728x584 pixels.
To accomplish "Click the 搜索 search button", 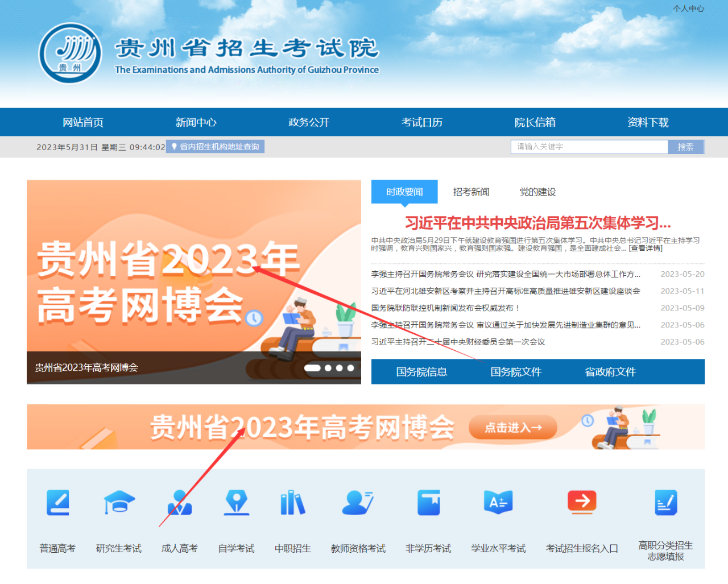I will click(x=686, y=147).
